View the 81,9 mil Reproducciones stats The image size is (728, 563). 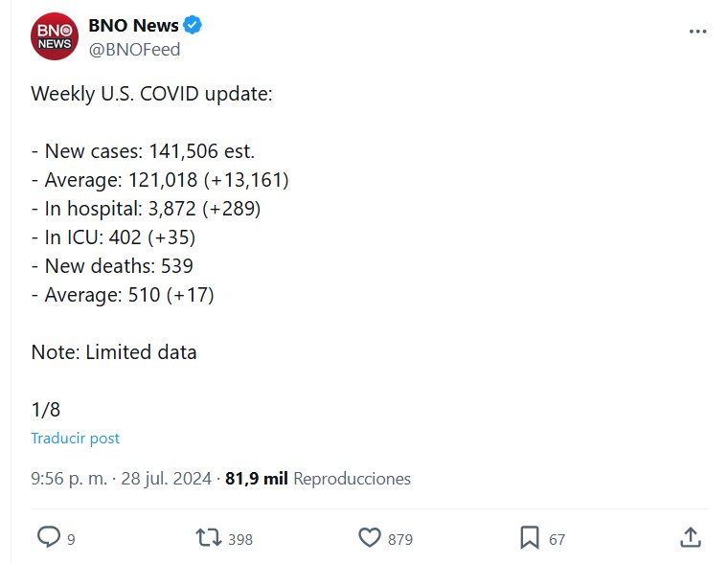click(x=317, y=479)
